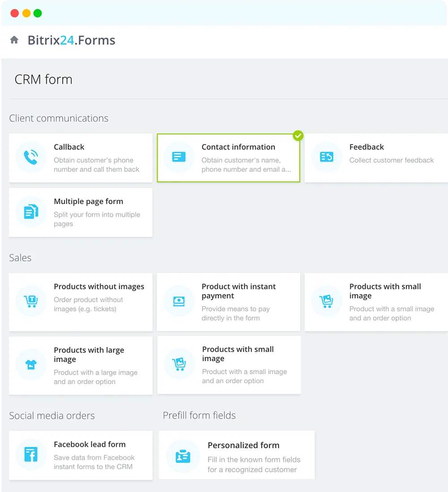Image resolution: width=448 pixels, height=492 pixels.
Task: Choose the Products without images template
Action: tap(81, 301)
